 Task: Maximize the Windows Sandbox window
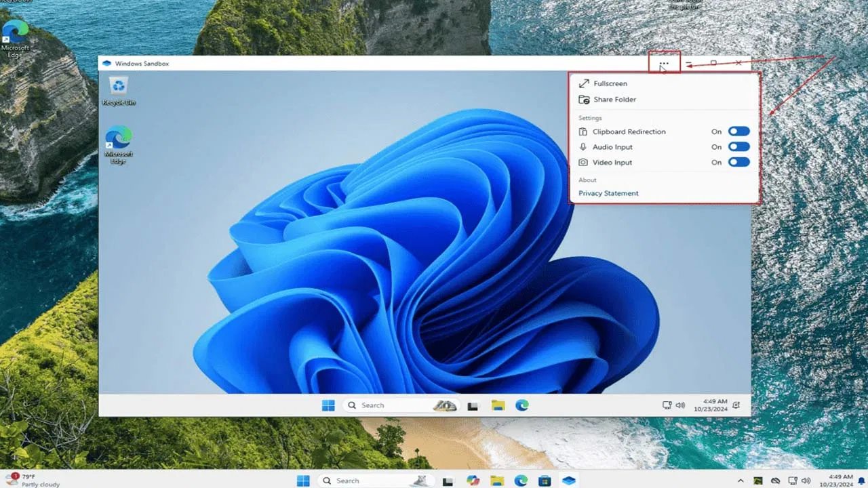tap(713, 63)
